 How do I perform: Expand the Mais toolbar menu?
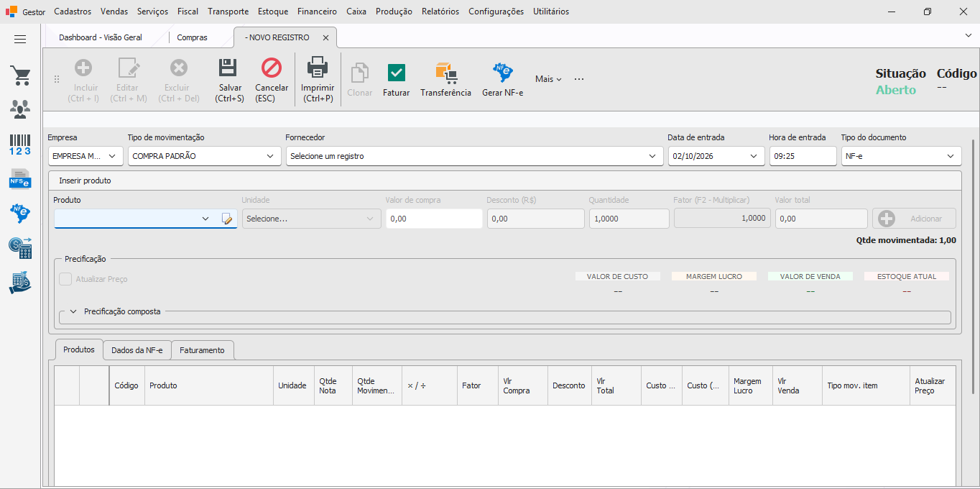548,79
